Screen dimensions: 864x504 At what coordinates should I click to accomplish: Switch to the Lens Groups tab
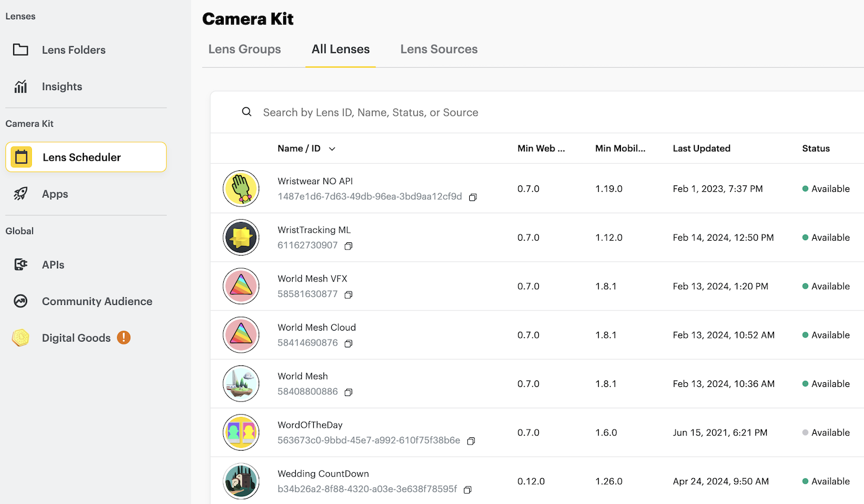(x=244, y=49)
